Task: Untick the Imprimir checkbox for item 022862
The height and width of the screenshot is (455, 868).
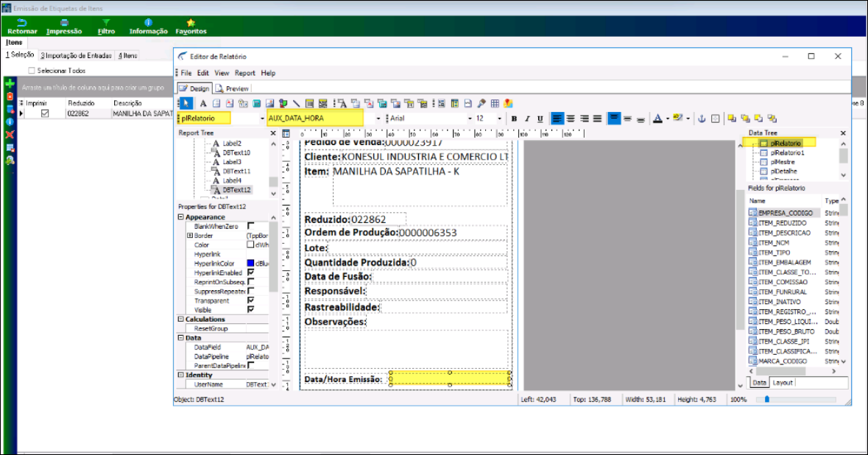Action: [45, 114]
